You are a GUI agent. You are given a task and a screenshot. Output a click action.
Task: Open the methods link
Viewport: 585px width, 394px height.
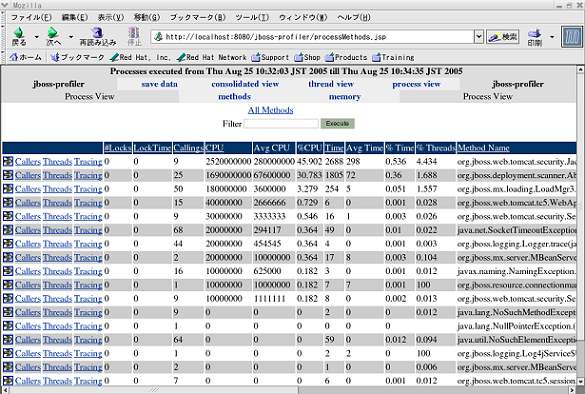[x=234, y=97]
